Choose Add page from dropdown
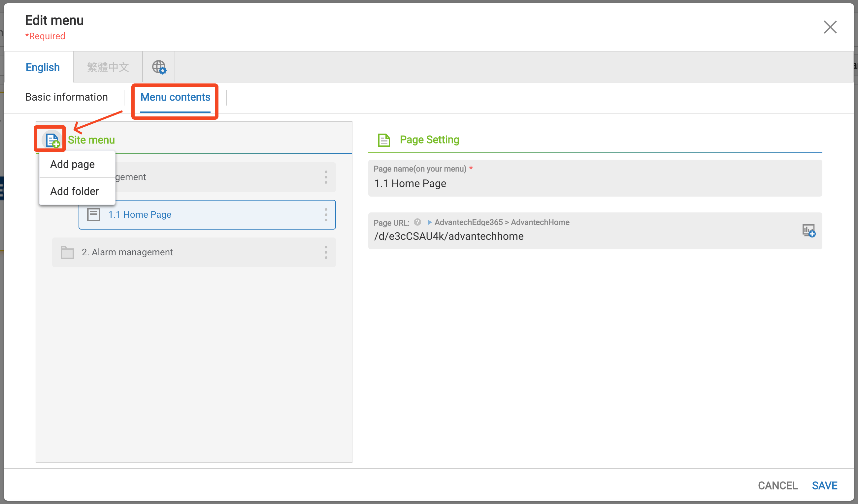The width and height of the screenshot is (858, 504). click(73, 164)
